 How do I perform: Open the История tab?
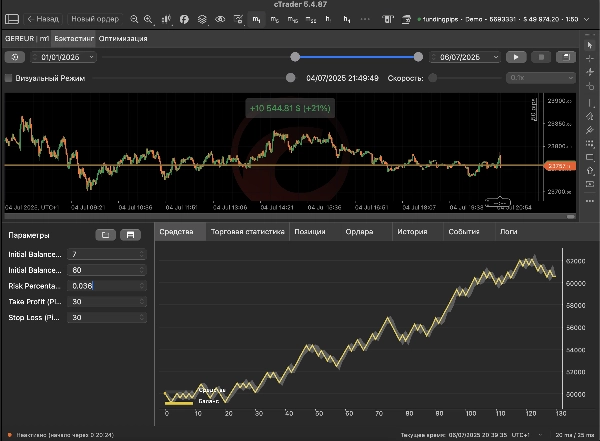pos(411,232)
